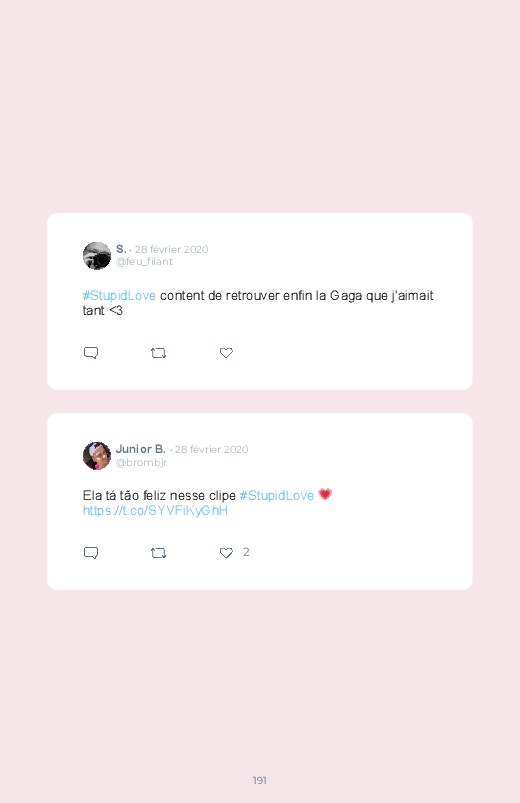520x803 pixels.
Task: Click the like count 2
Action: 246,552
